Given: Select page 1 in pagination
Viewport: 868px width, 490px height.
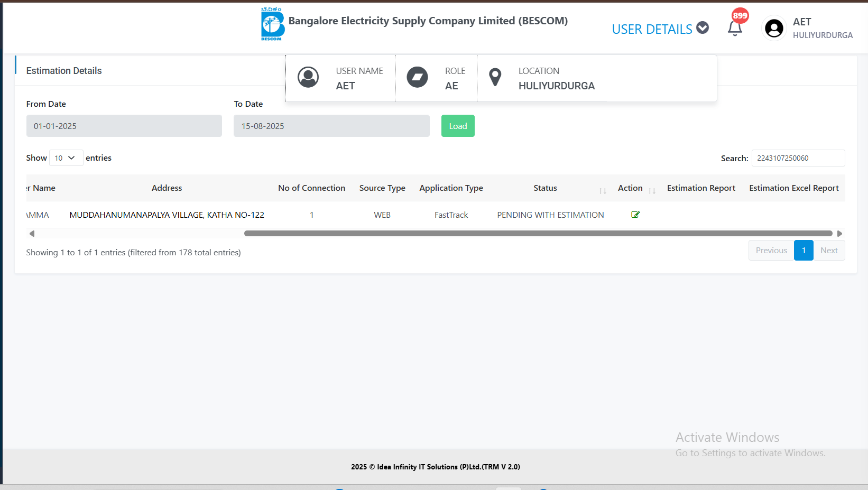Looking at the screenshot, I should tap(804, 251).
